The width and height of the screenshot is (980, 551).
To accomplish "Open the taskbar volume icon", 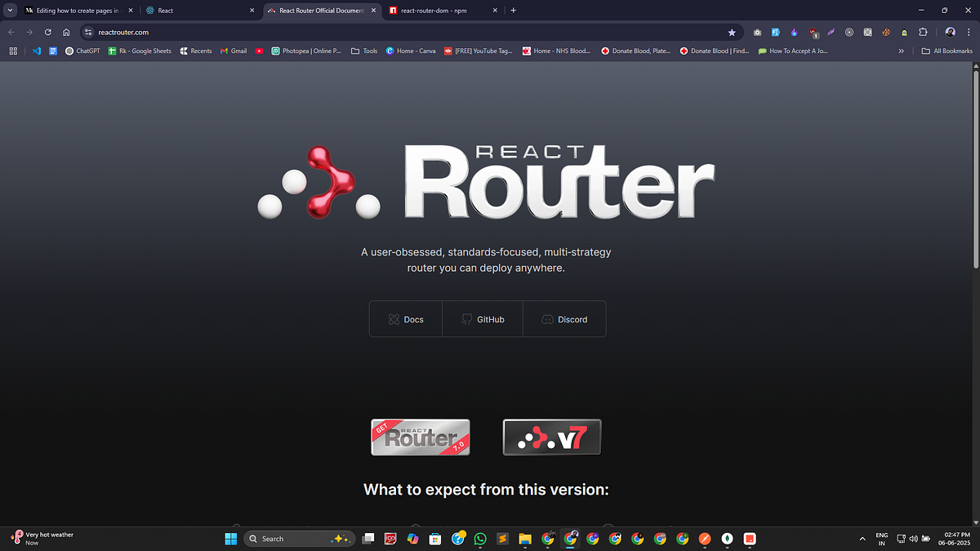I will pos(914,538).
